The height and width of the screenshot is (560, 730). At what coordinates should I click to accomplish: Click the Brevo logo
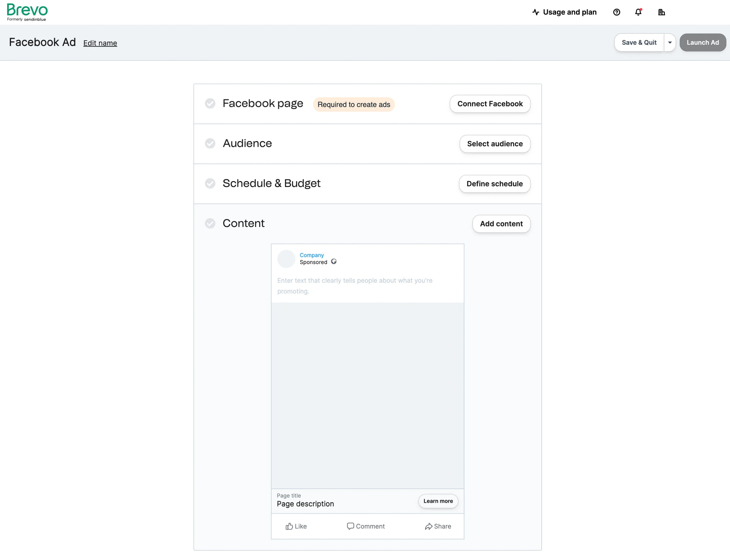27,12
